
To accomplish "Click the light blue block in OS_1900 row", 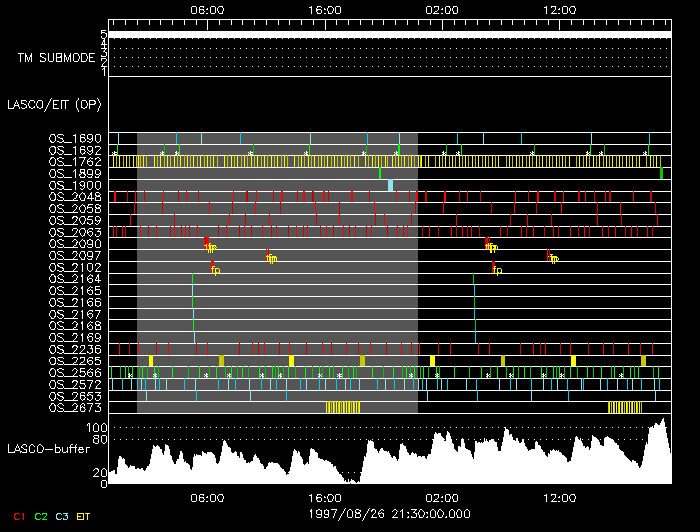I will [x=390, y=185].
